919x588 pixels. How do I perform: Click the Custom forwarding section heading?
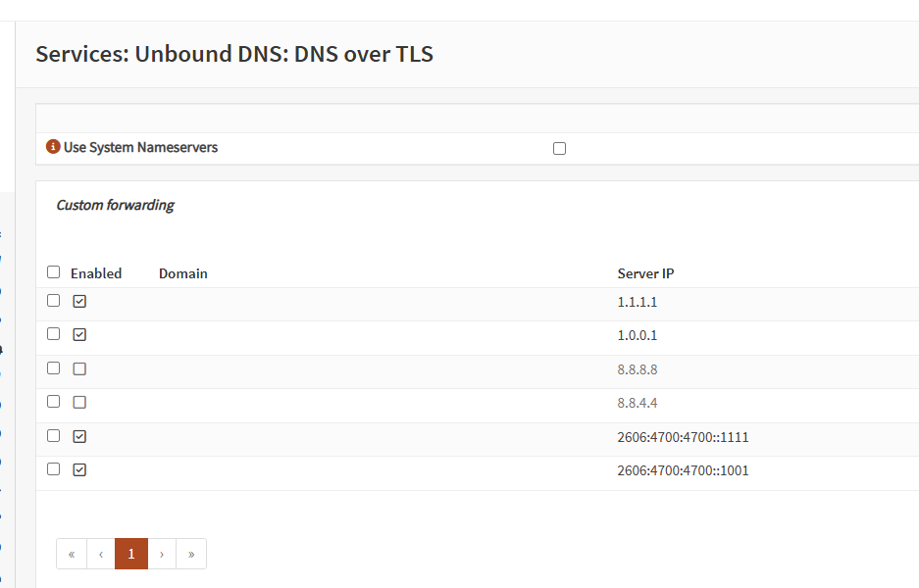tap(116, 205)
